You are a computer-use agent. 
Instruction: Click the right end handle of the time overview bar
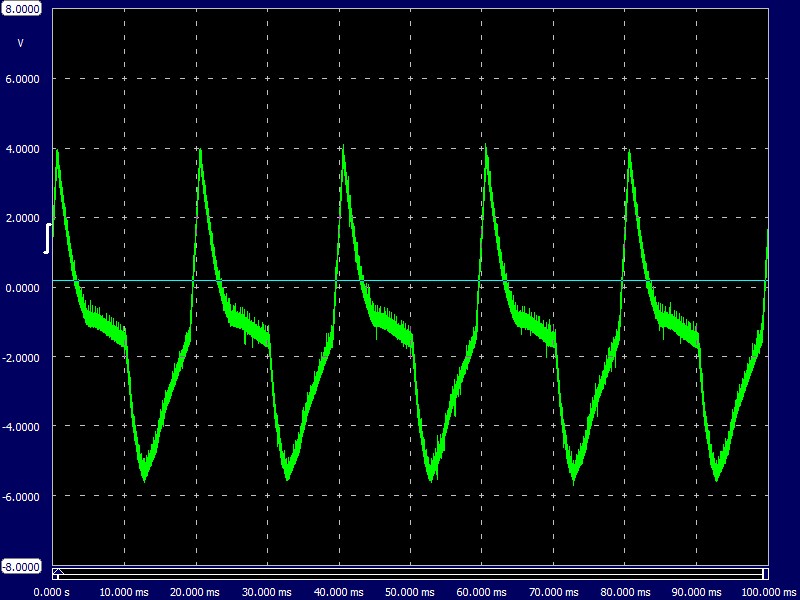765,573
